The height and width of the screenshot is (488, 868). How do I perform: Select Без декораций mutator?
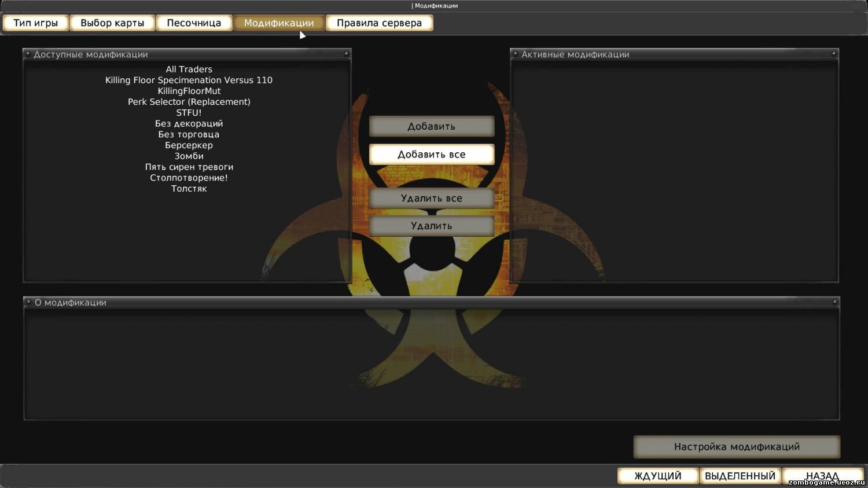[x=189, y=124]
